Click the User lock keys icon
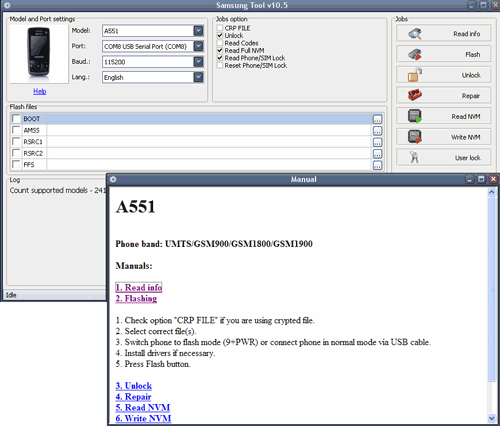 (414, 157)
